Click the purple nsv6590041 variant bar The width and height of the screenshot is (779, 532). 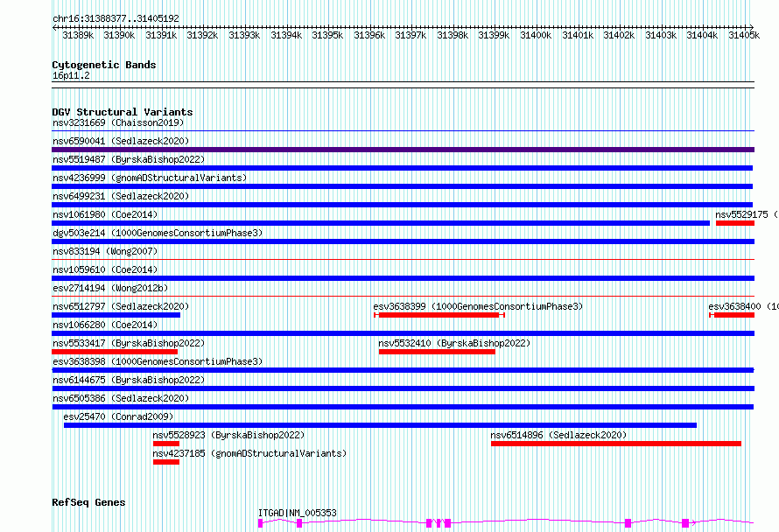[403, 150]
